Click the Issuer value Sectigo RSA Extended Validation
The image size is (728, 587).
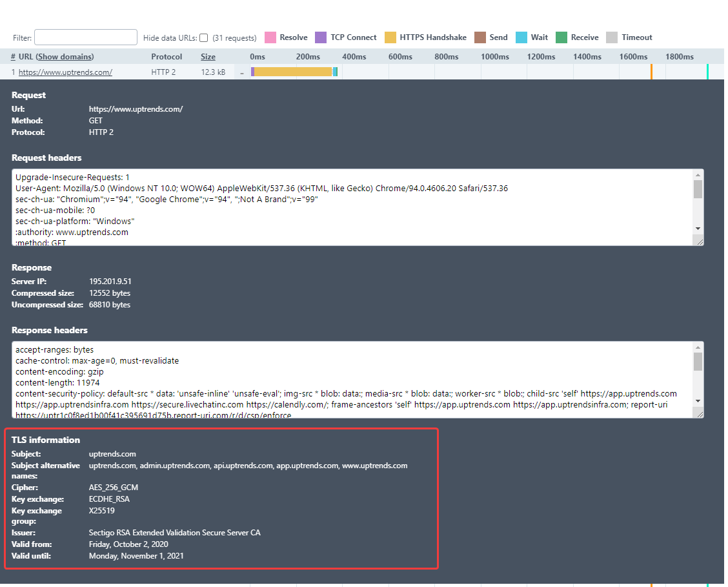pos(174,533)
